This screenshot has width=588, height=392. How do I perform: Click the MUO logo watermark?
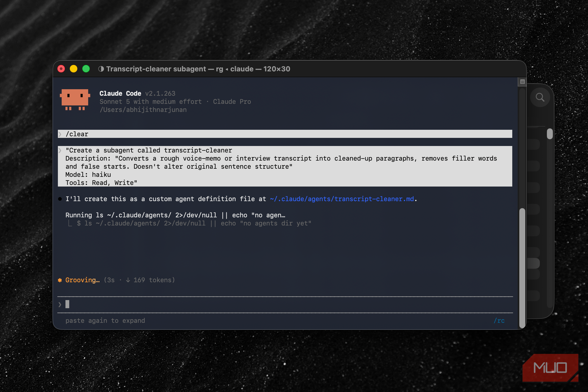point(550,368)
